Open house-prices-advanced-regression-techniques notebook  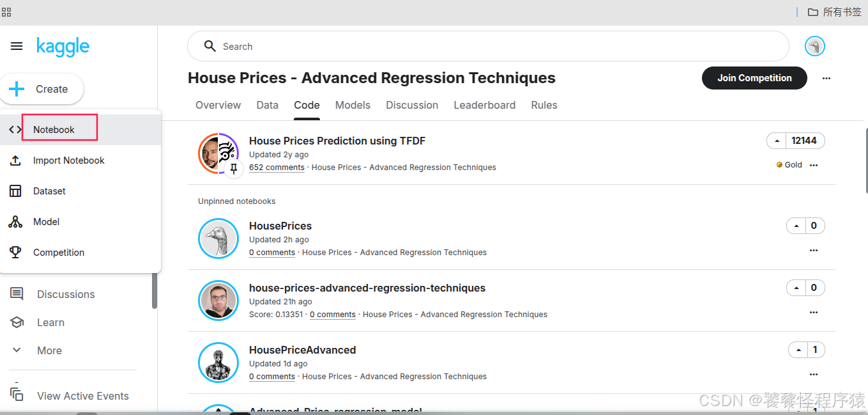tap(367, 288)
